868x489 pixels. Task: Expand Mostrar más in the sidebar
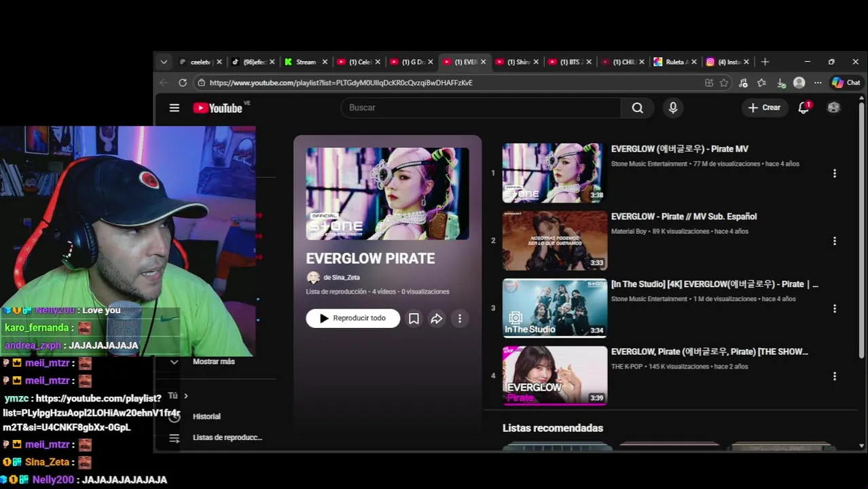pos(213,362)
